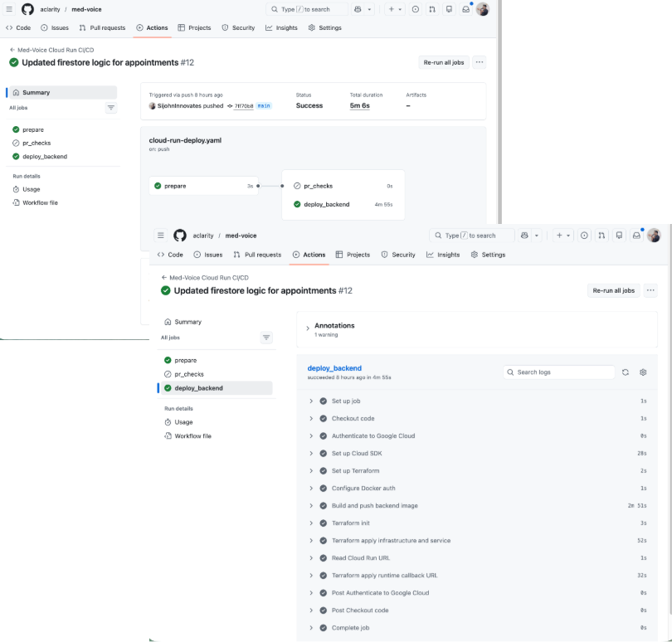Expand Terraform apply infrastructure and service step
The width and height of the screenshot is (672, 642).
tap(311, 541)
